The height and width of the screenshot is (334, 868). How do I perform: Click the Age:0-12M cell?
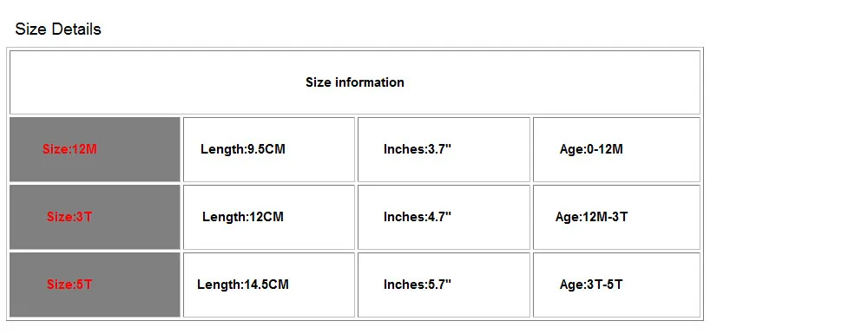tap(616, 149)
